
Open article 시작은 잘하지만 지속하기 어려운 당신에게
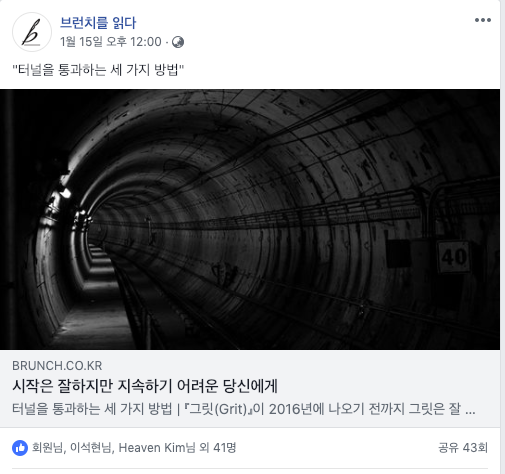[x=145, y=386]
